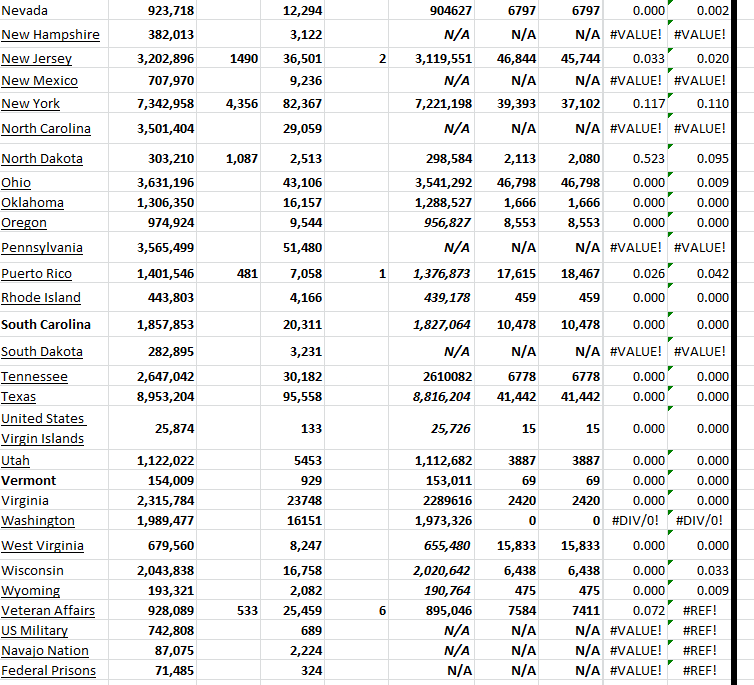
Task: Open the Puerto Rico link
Action: pos(37,274)
